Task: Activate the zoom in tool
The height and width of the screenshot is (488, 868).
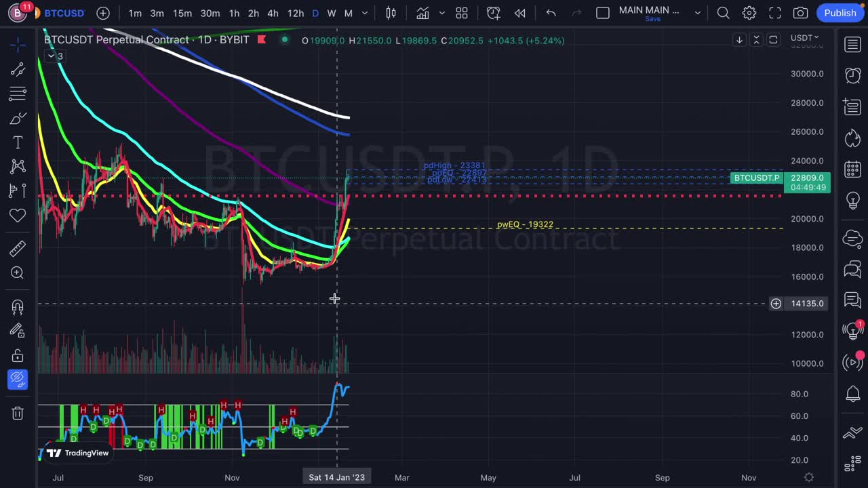Action: pos(18,272)
